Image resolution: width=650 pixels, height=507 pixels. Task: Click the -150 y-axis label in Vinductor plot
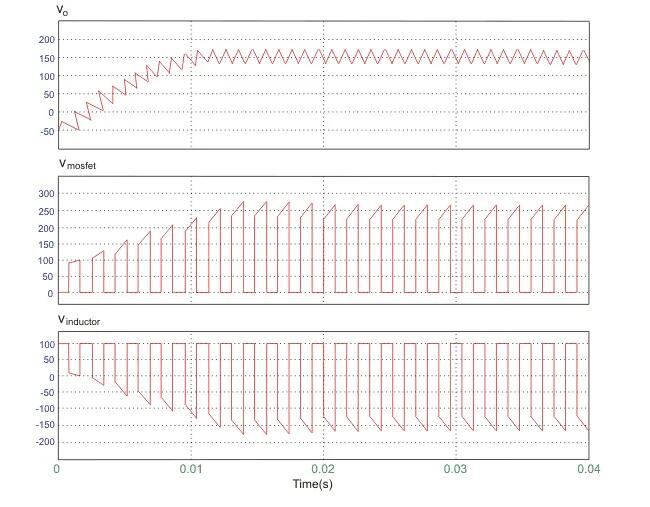38,425
